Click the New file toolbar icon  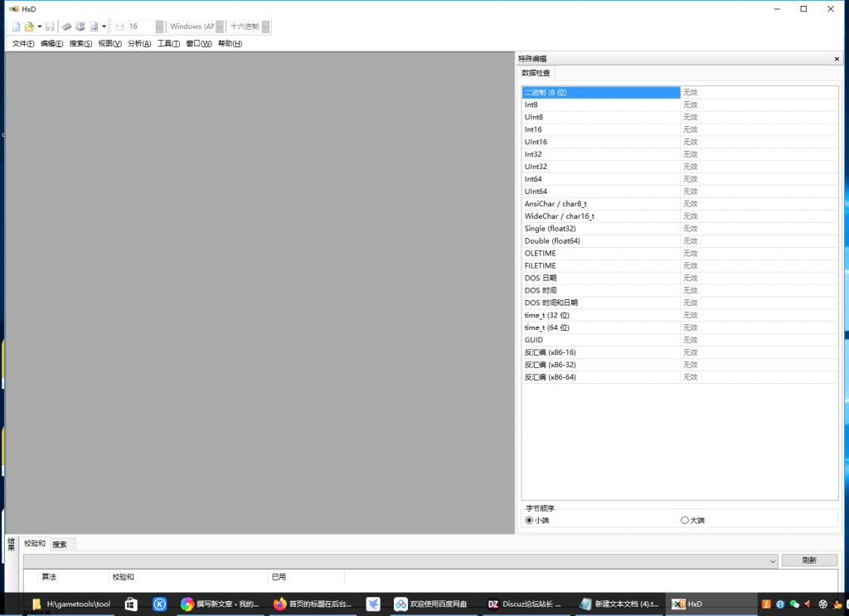point(16,27)
